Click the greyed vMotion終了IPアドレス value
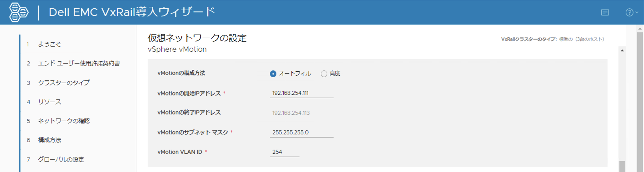Image resolution: width=644 pixels, height=172 pixels. pyautogui.click(x=291, y=113)
